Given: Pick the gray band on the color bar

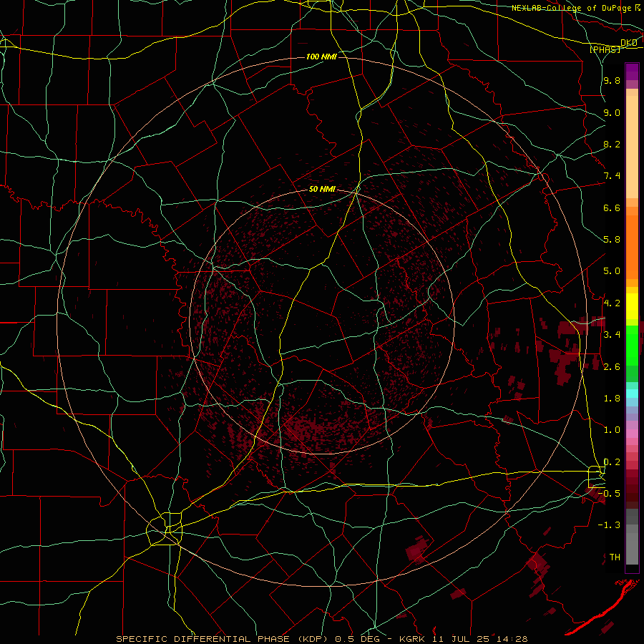Looking at the screenshot, I should coord(632,537).
